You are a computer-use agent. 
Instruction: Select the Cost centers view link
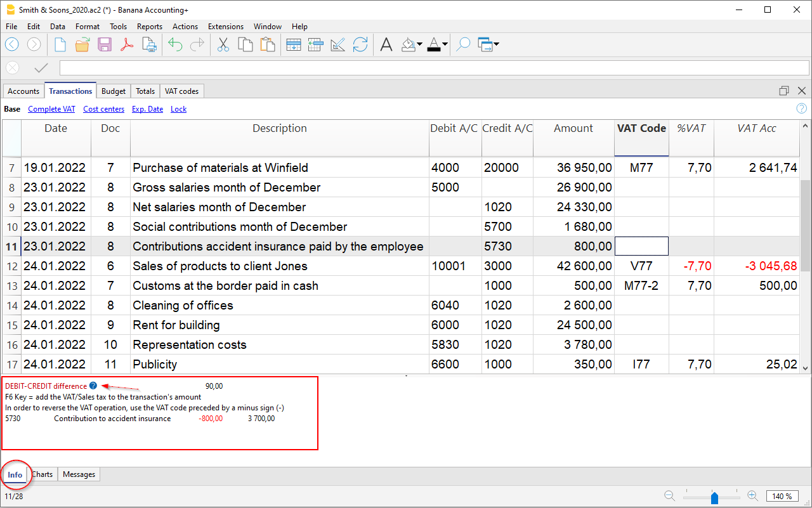[x=103, y=109]
